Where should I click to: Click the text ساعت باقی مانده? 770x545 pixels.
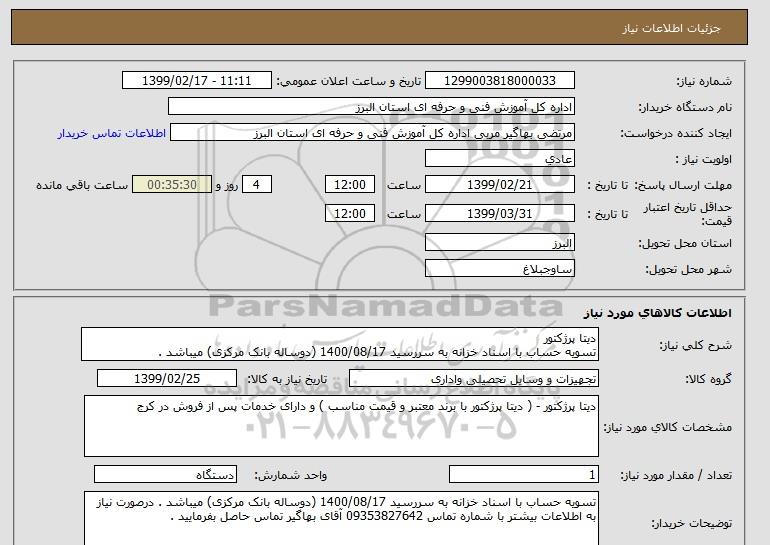tap(82, 185)
